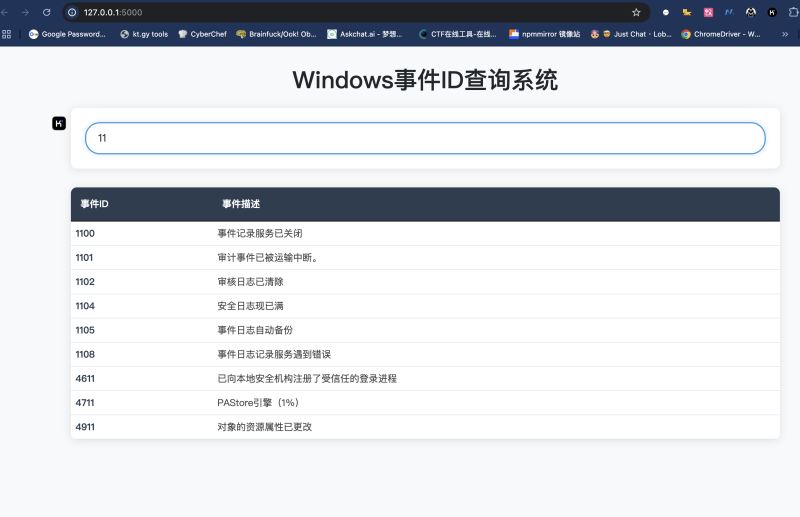Click the address bar URL 127.0.0.1:5000
800x517 pixels.
113,12
